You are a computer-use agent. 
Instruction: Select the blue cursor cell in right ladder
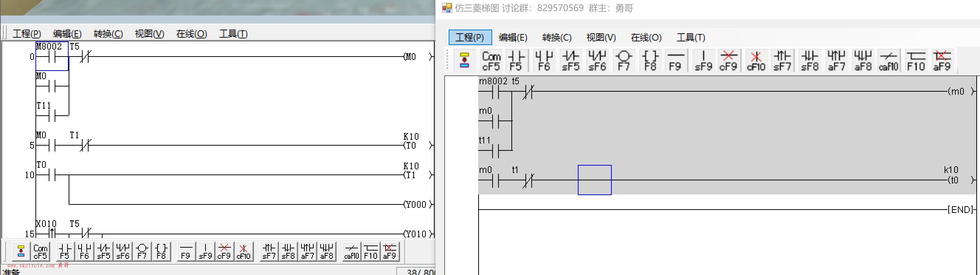pos(595,180)
